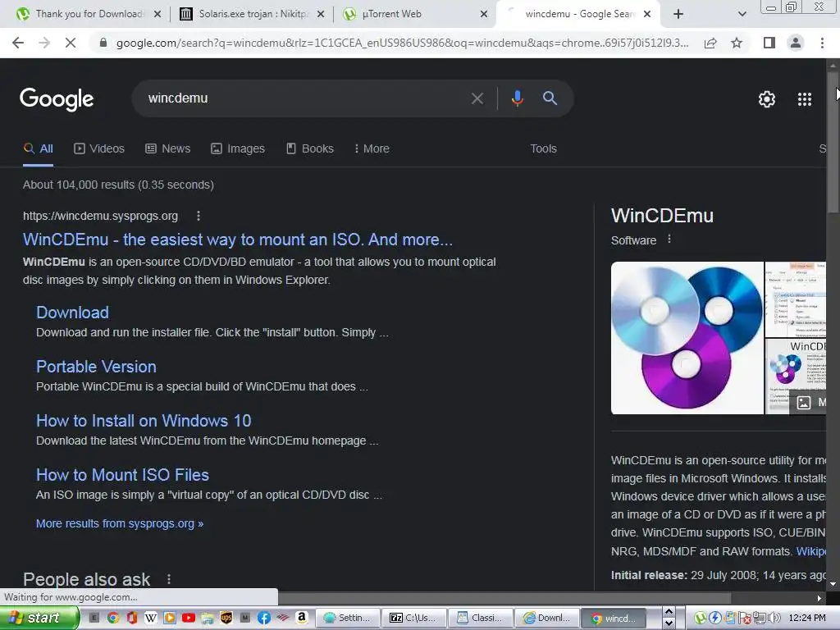Launch Microsoft Office from quick launch
The image size is (840, 630).
point(132,618)
